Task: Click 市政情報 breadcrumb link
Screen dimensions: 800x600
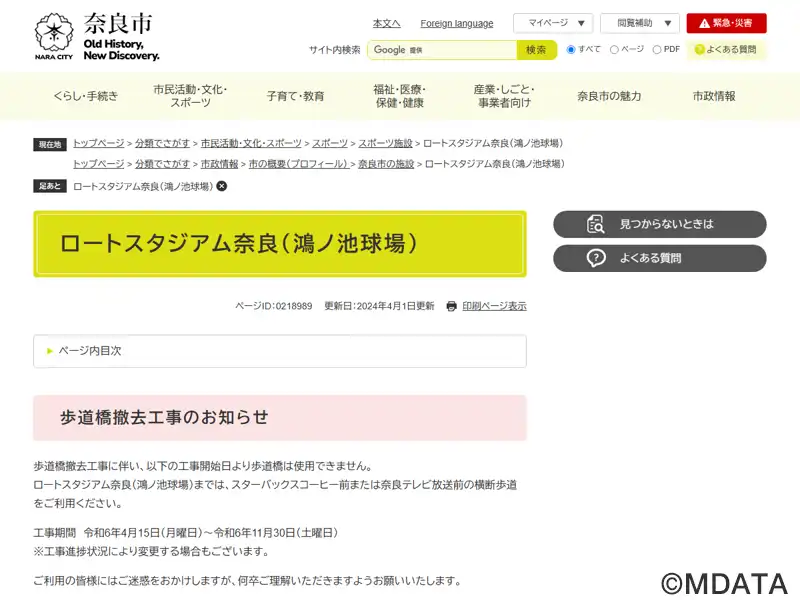Action: pyautogui.click(x=219, y=164)
